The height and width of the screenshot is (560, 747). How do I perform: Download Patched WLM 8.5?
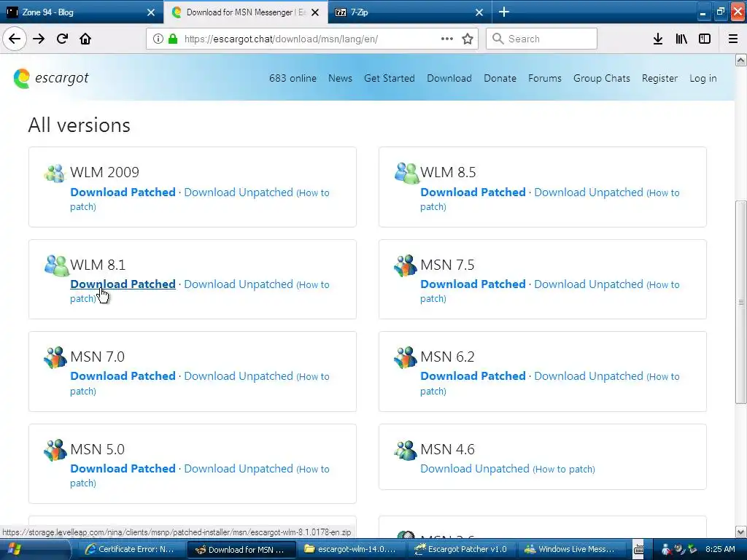473,192
